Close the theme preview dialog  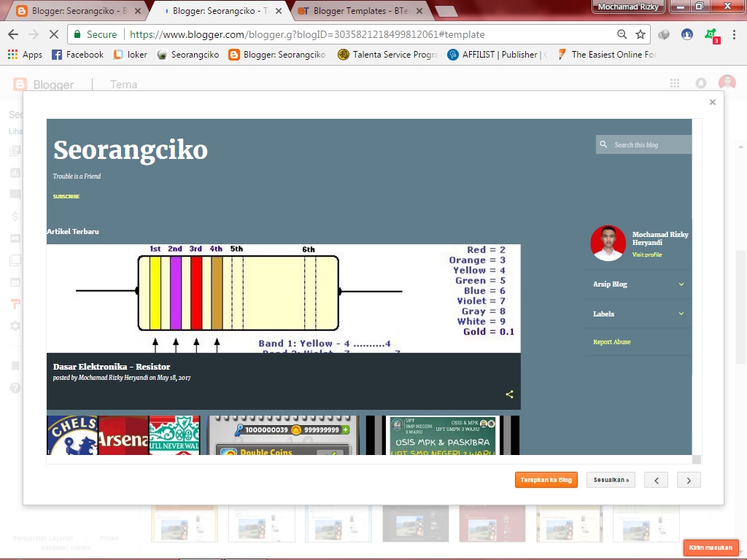712,102
